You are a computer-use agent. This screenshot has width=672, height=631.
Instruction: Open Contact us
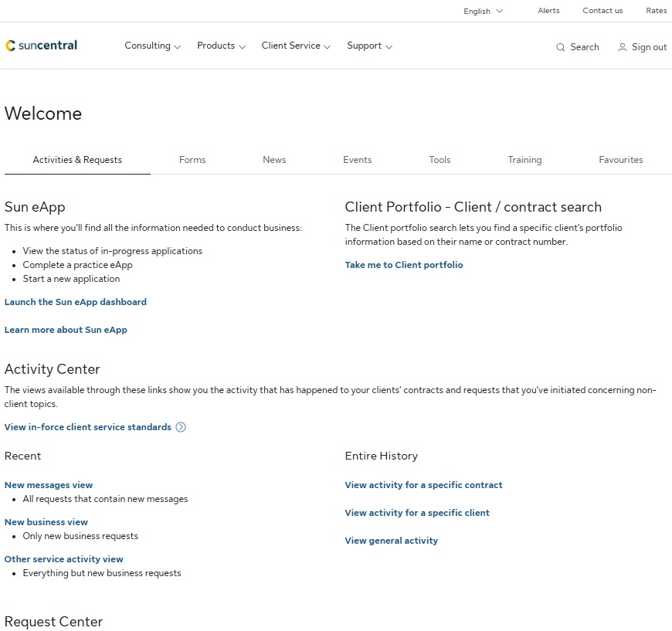coord(602,11)
